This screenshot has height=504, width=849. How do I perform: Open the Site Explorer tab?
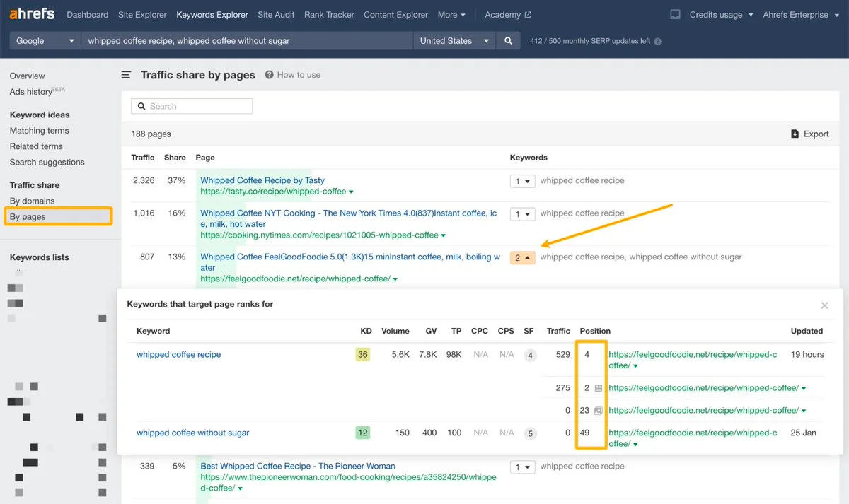[142, 15]
